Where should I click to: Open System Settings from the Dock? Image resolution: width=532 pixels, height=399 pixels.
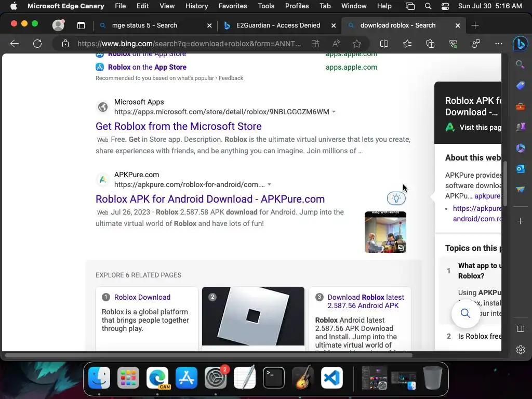click(216, 378)
